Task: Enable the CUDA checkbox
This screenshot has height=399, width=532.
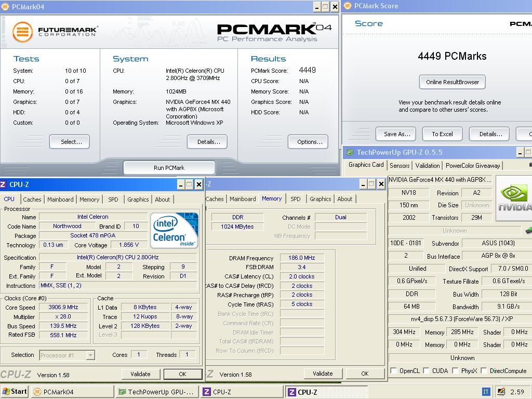Action: 426,370
